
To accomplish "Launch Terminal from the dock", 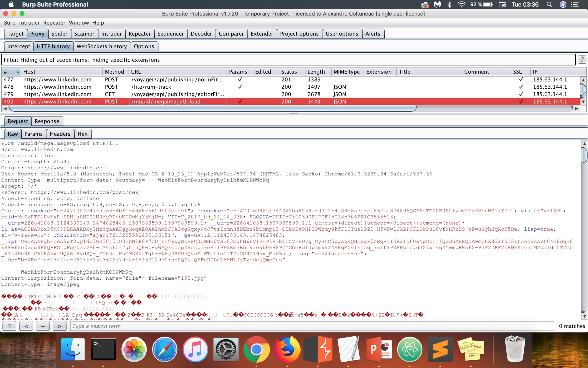I will pos(103,350).
